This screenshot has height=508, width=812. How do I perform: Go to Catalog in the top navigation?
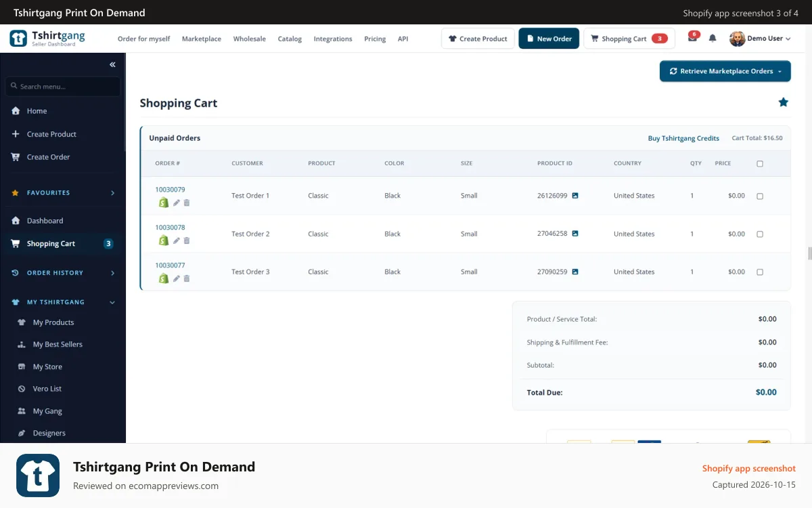click(290, 39)
